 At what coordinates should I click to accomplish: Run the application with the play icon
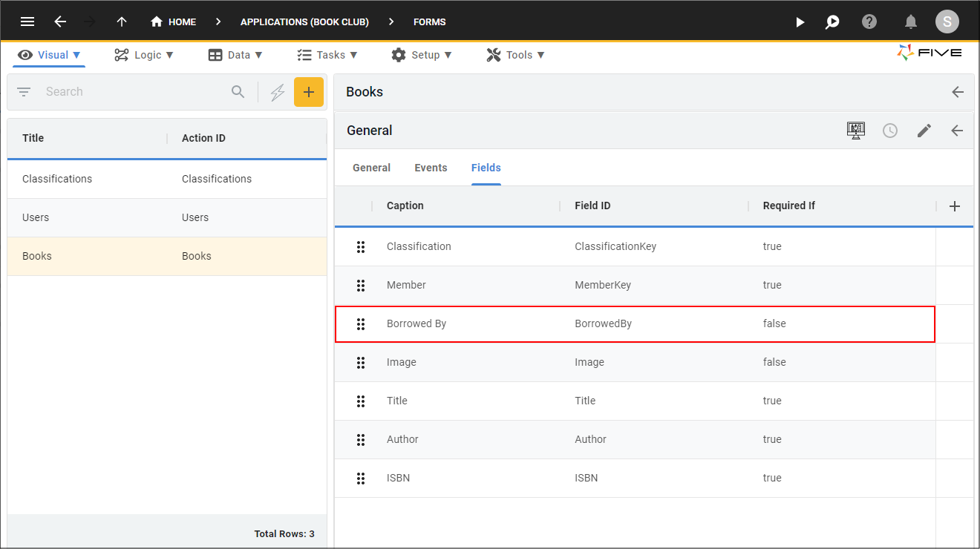coord(800,22)
